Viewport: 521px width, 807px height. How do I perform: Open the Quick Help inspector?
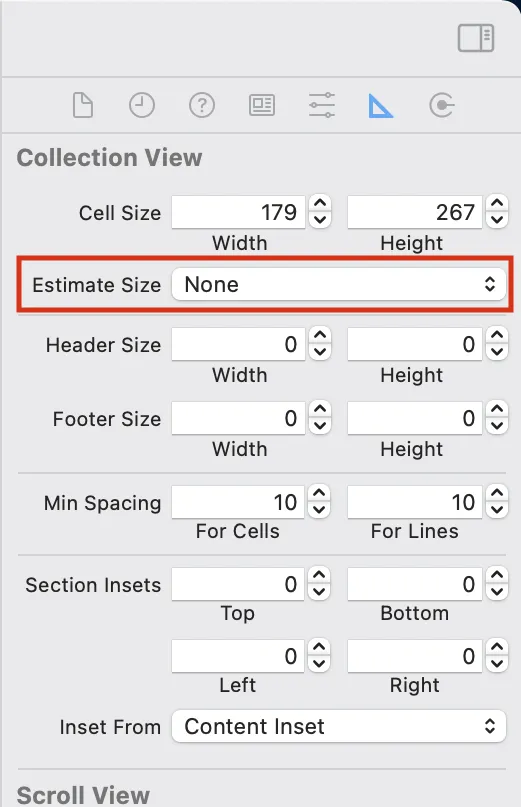pyautogui.click(x=202, y=106)
